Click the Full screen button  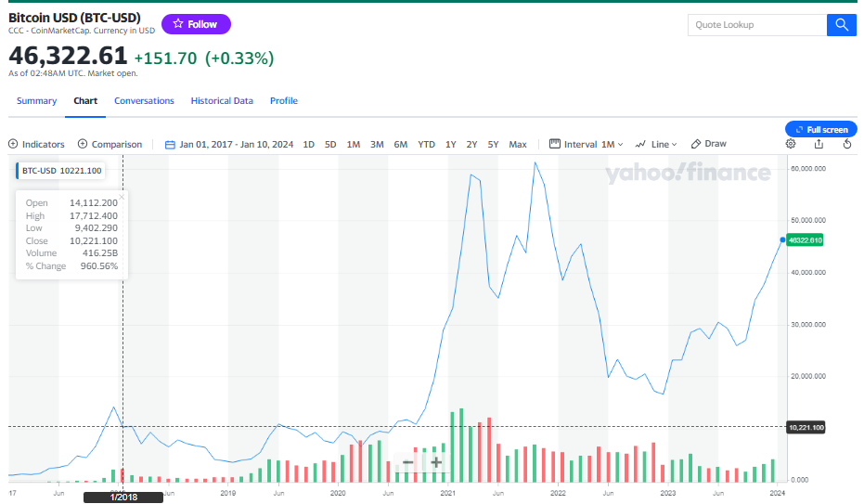(821, 129)
